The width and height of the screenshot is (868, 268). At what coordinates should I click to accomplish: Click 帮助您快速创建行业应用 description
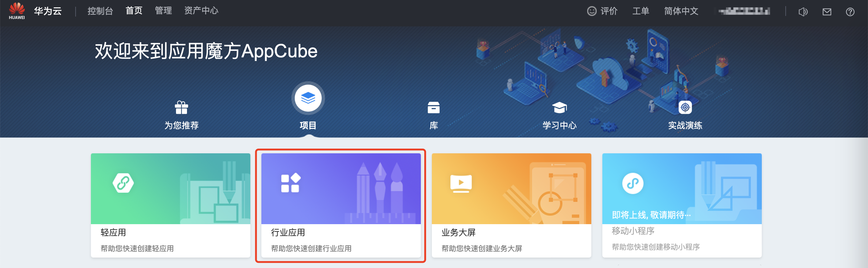point(311,248)
